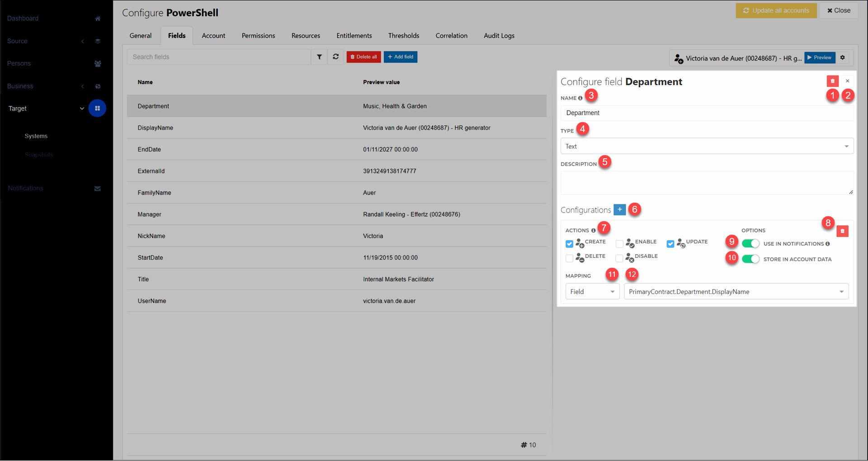868x461 pixels.
Task: Expand the Source menu chevron
Action: [82, 41]
